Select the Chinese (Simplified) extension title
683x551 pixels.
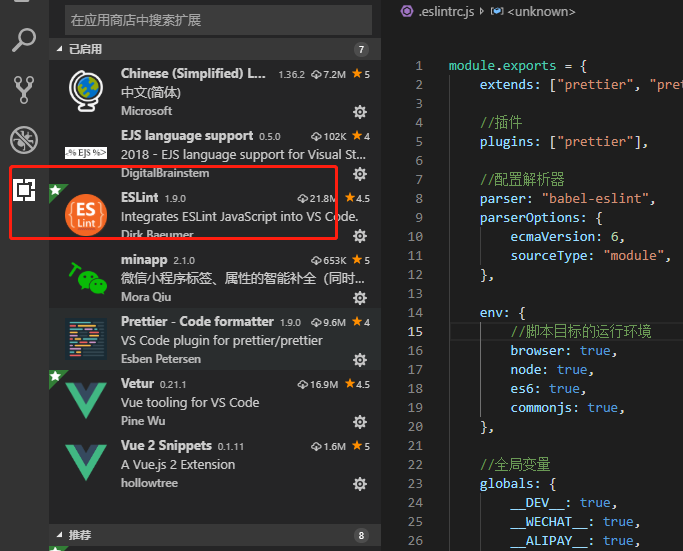193,74
